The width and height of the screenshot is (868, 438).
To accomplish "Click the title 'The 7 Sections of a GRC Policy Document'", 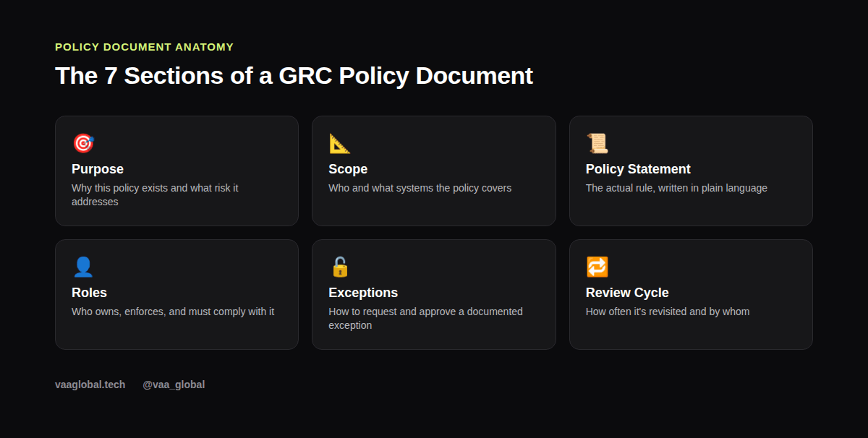I will [294, 75].
